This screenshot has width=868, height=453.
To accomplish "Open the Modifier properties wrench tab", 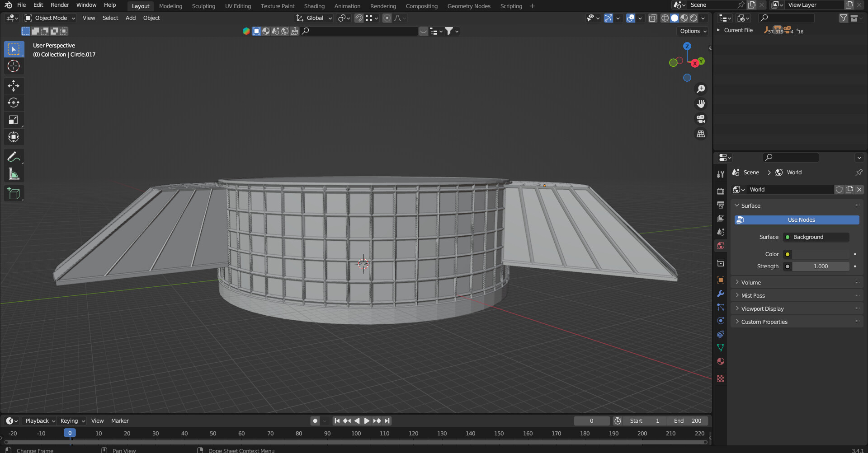I will coord(721,294).
